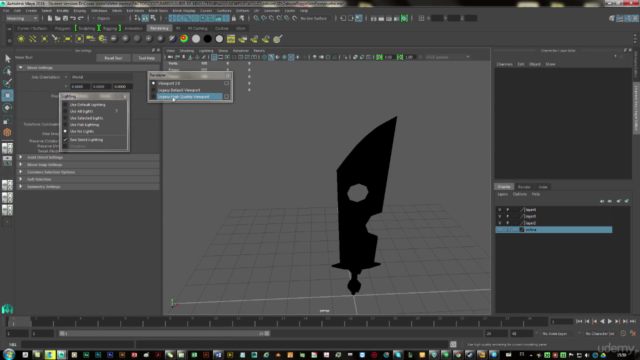Image resolution: width=640 pixels, height=360 pixels.
Task: Open the Objects selection mask dropdown
Action: click(x=109, y=18)
